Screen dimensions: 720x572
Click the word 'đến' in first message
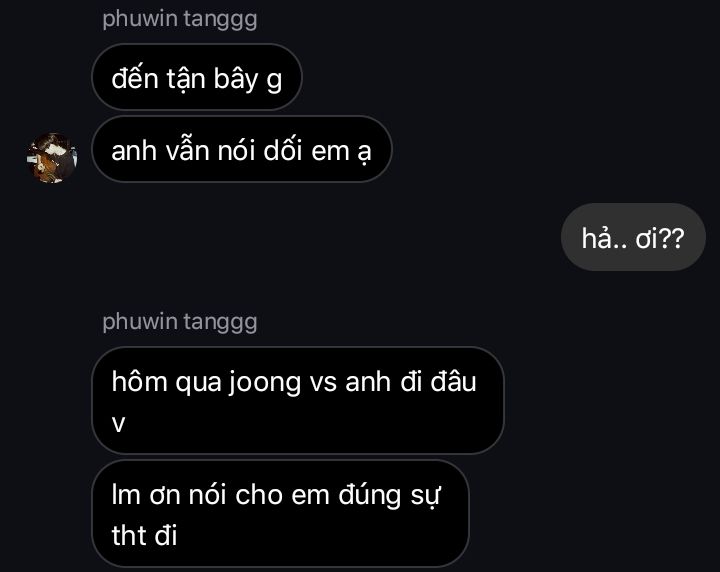135,78
